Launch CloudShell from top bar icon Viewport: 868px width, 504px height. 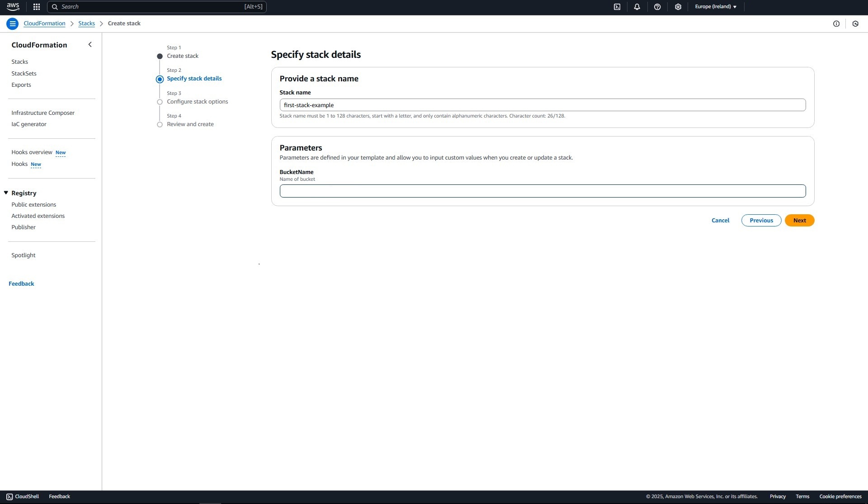tap(617, 7)
